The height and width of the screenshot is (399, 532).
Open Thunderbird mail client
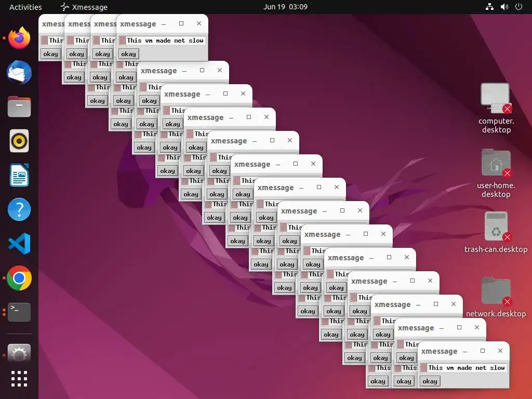[x=19, y=72]
